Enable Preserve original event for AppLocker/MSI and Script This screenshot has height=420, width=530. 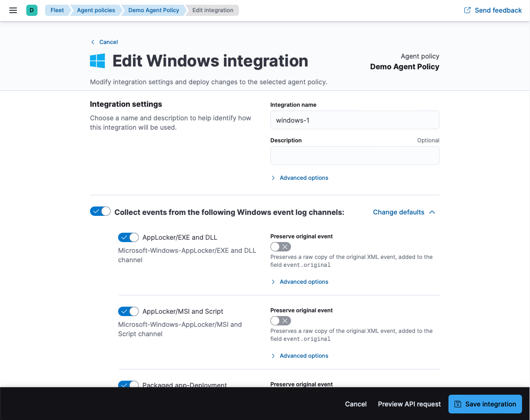(281, 321)
